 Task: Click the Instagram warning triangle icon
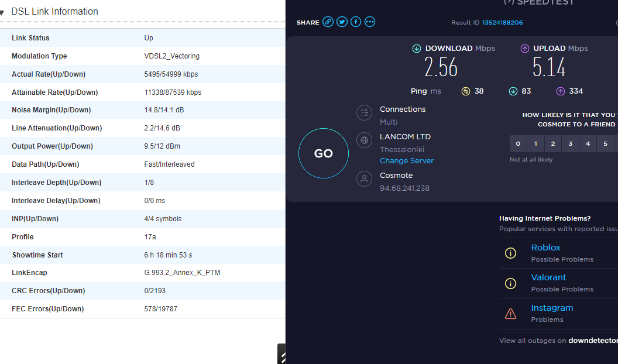pyautogui.click(x=510, y=314)
